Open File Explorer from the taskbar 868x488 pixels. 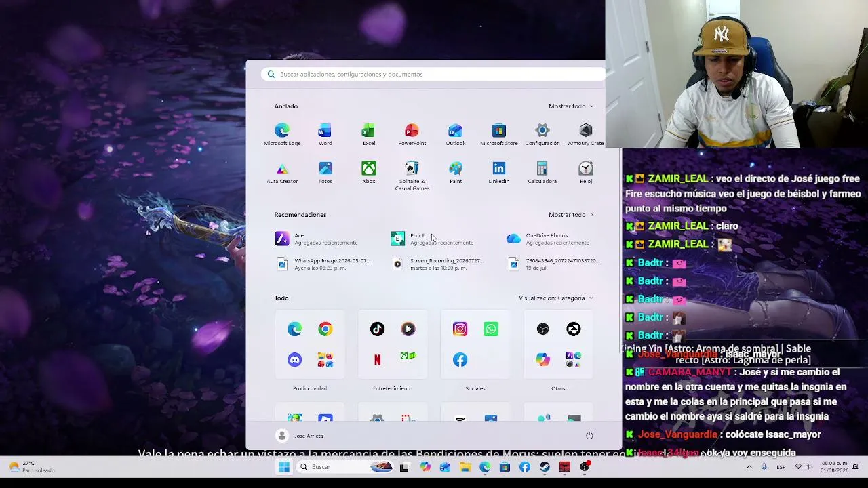pyautogui.click(x=465, y=467)
